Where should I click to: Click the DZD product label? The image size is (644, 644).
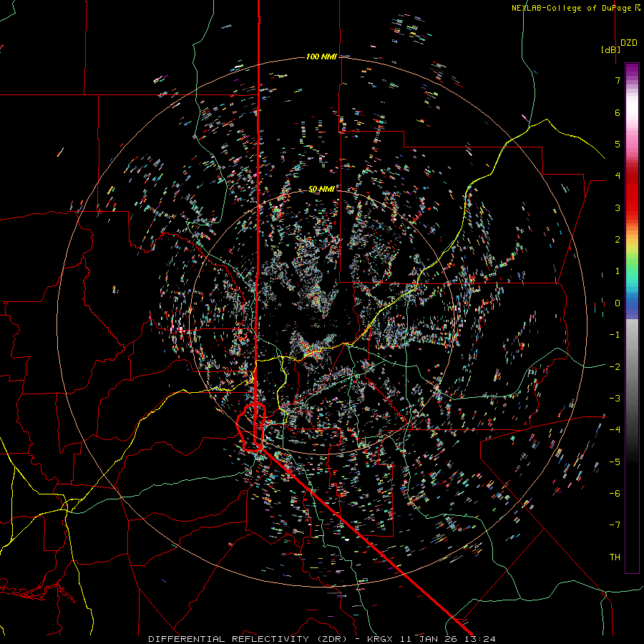(x=629, y=43)
